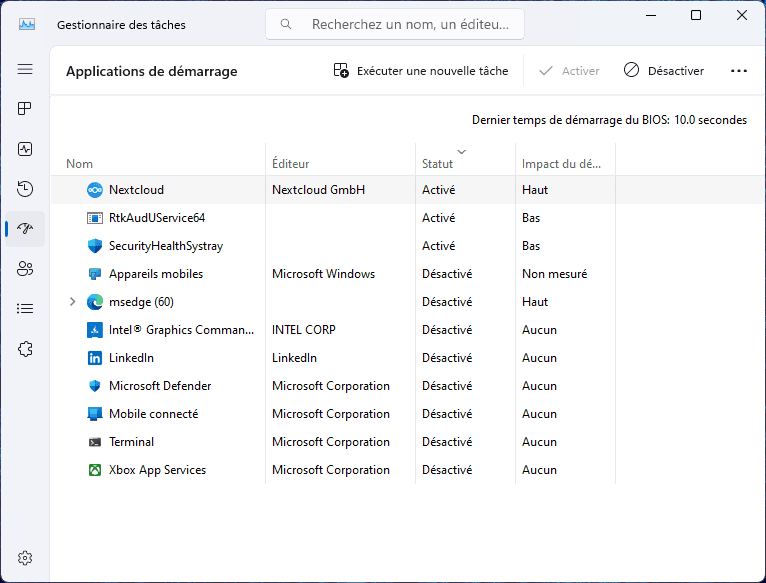766x583 pixels.
Task: Click the Microsoft Defender shield icon
Action: point(95,386)
